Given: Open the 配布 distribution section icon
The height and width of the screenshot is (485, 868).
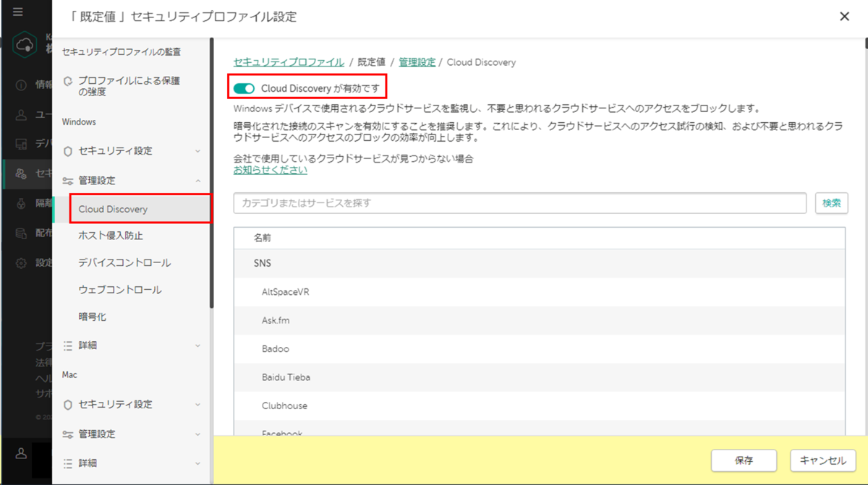Looking at the screenshot, I should 19,232.
